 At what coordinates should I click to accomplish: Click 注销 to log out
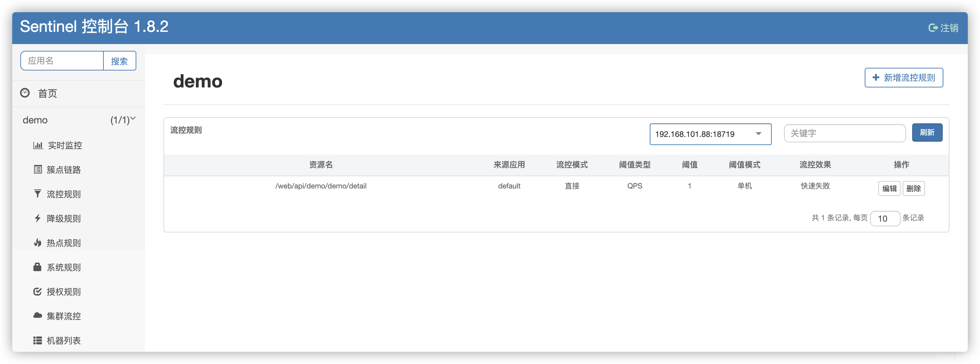943,28
